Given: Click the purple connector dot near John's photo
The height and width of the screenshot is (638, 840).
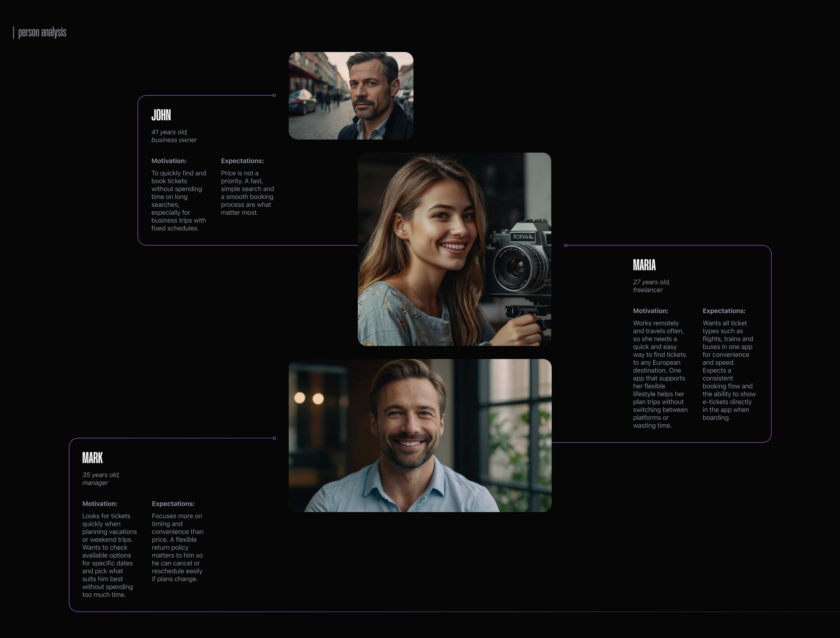Looking at the screenshot, I should 274,95.
